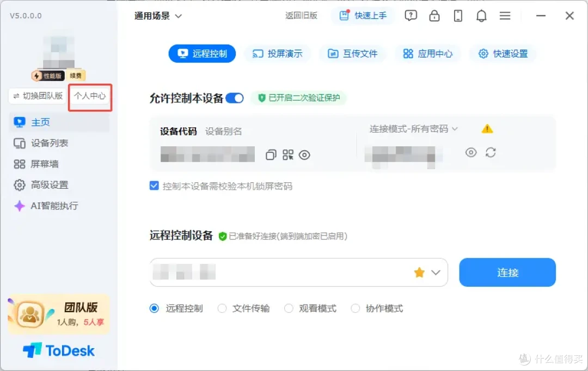Click the 团队版 promotion banner
The image size is (588, 371).
[x=59, y=314]
